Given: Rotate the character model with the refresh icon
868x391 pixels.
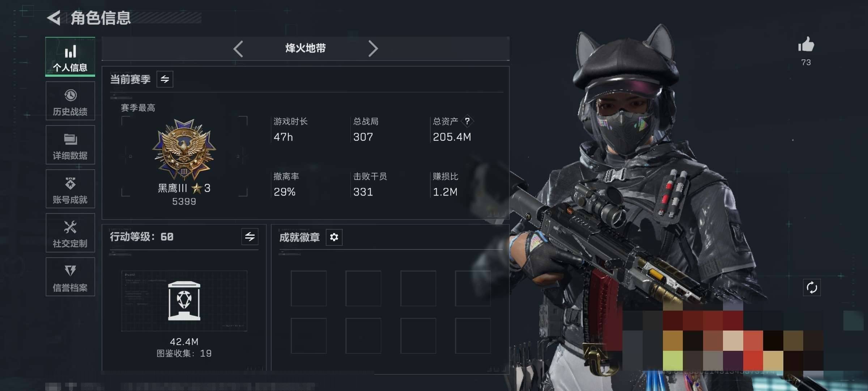Looking at the screenshot, I should (x=812, y=288).
